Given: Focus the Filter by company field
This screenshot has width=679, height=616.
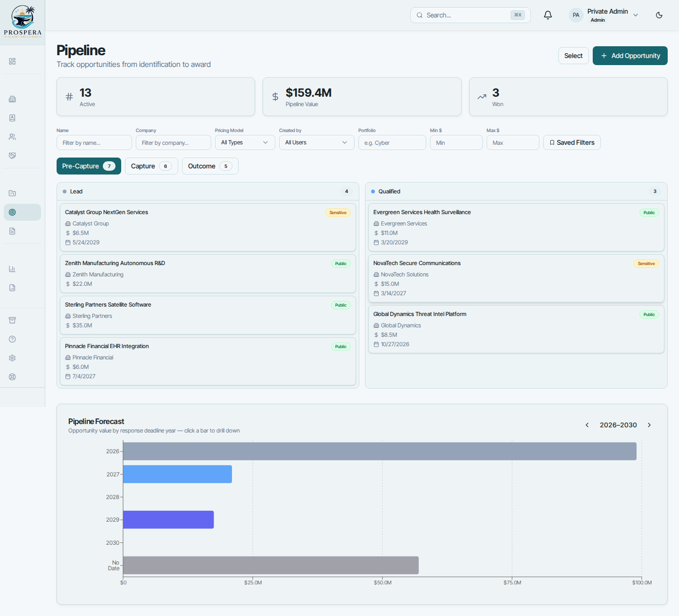Looking at the screenshot, I should [174, 142].
